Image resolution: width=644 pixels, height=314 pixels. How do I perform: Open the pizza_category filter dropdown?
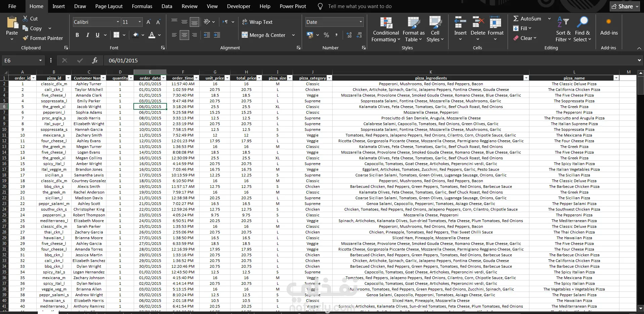click(x=329, y=78)
